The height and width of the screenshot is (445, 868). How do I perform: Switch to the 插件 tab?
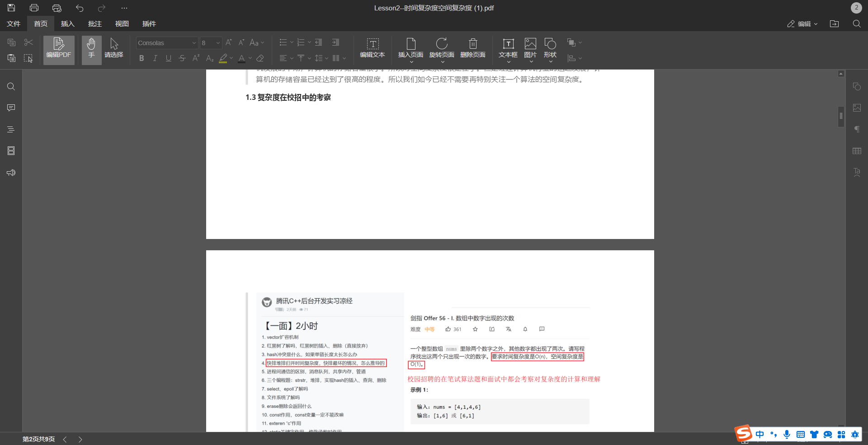tap(149, 23)
